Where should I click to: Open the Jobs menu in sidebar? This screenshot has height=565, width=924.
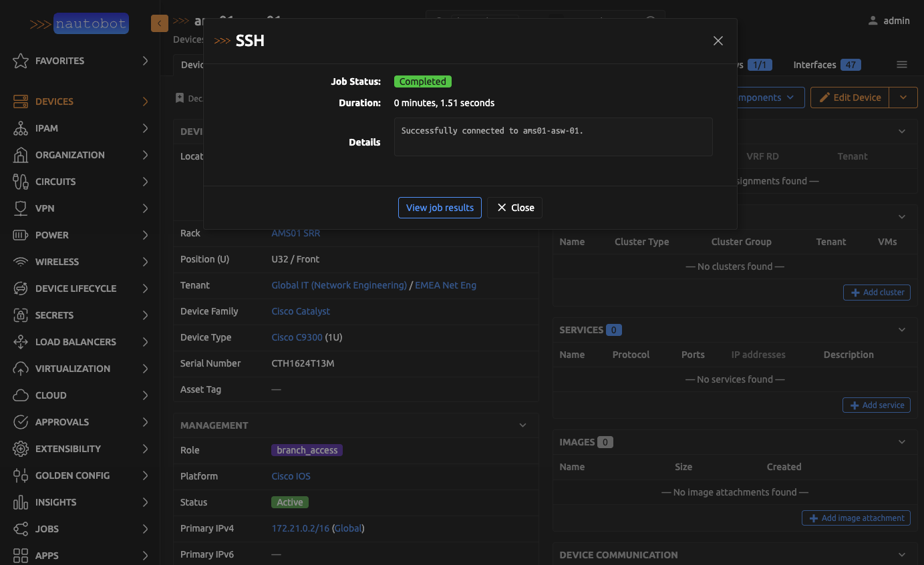click(x=47, y=529)
